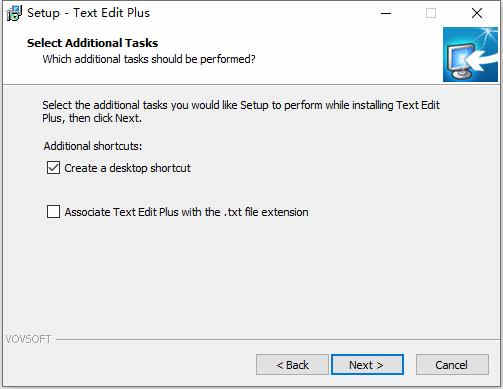Click the "Additional shortcuts:" group label
The height and width of the screenshot is (389, 503).
click(x=93, y=146)
